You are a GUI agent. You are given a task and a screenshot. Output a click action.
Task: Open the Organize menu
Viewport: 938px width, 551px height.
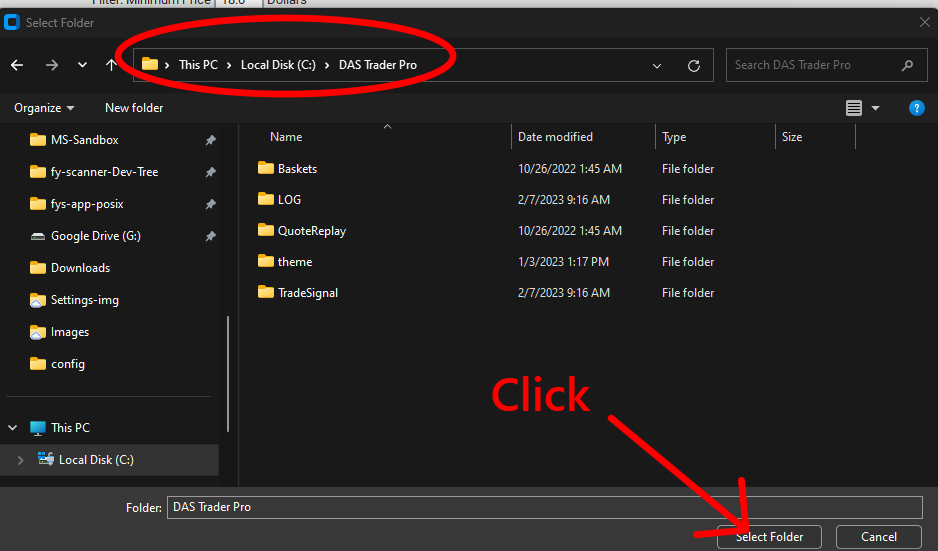tap(44, 108)
